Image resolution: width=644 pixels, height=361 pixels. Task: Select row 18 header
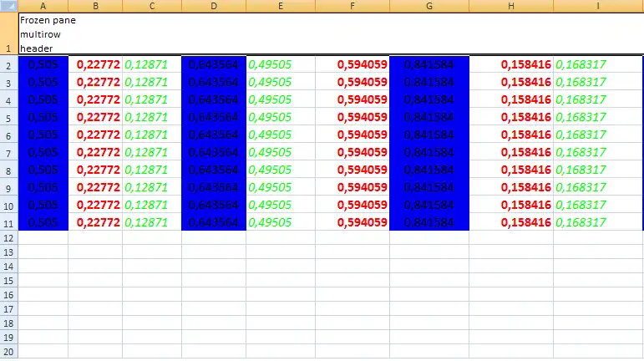tap(8, 323)
